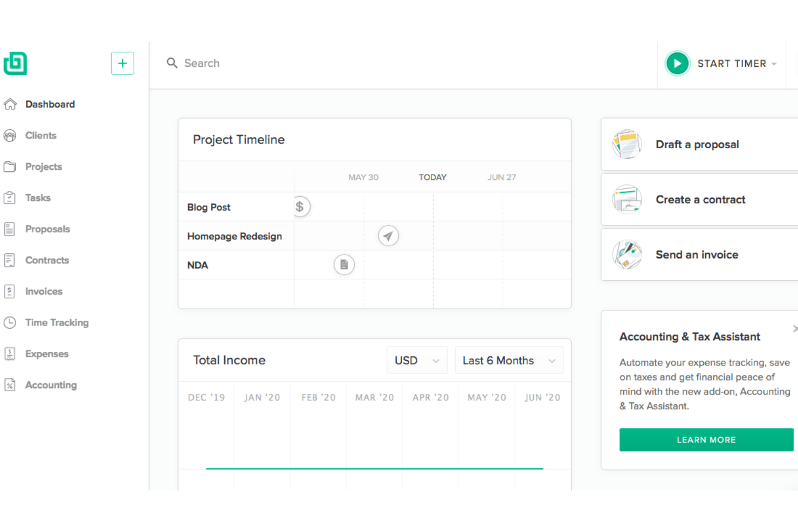The width and height of the screenshot is (798, 532).
Task: Open Expenses section
Action: 47,354
